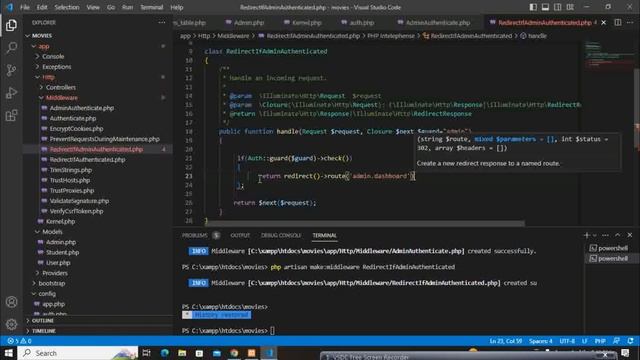Toggle primary sidebar layout button
The height and width of the screenshot is (360, 640).
(533, 7)
